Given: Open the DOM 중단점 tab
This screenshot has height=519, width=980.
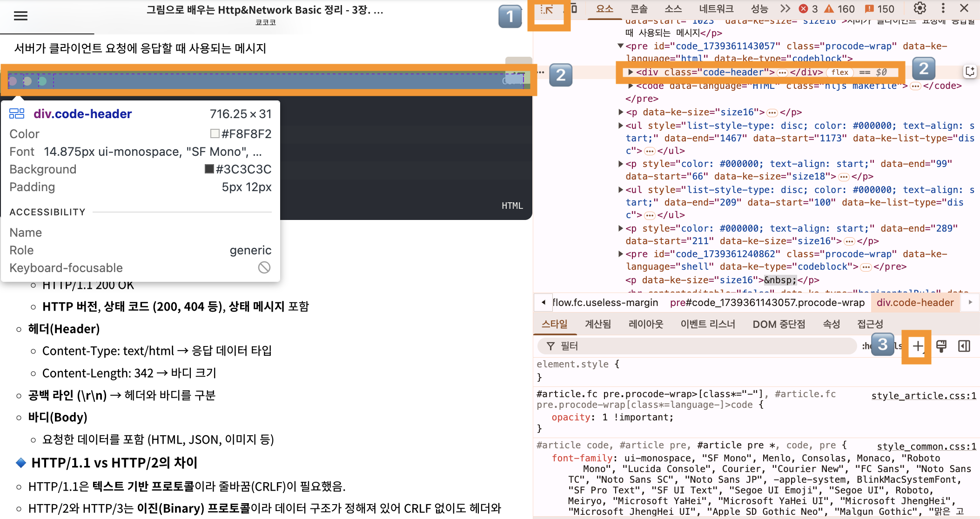Looking at the screenshot, I should [x=779, y=324].
